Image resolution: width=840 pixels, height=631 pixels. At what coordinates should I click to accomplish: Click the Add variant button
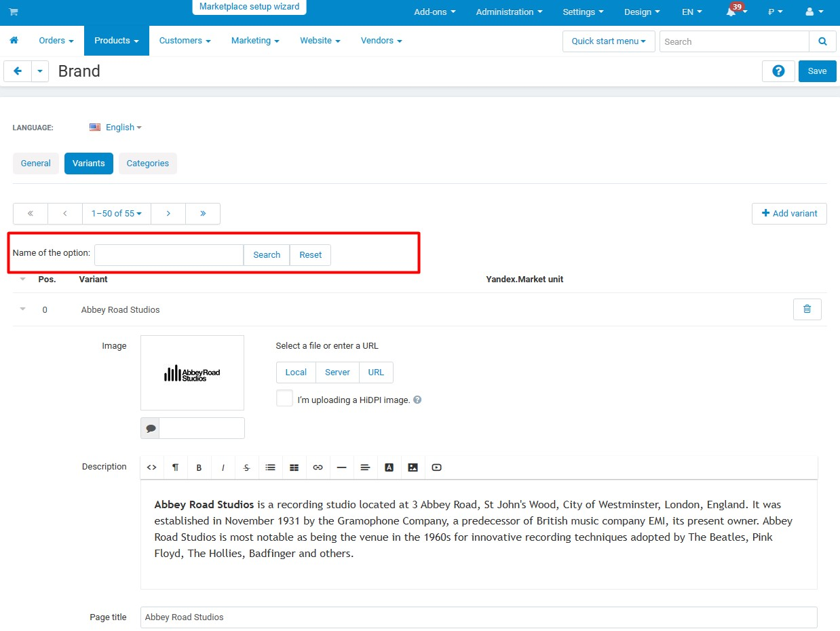[789, 213]
